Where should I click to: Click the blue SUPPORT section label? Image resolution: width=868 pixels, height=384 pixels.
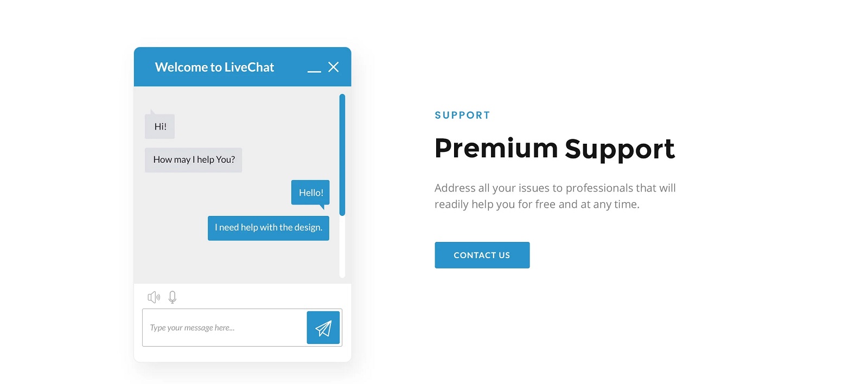click(463, 115)
